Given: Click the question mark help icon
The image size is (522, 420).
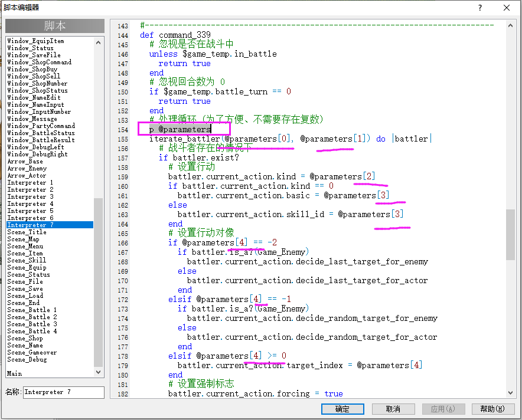Looking at the screenshot, I should click(479, 8).
